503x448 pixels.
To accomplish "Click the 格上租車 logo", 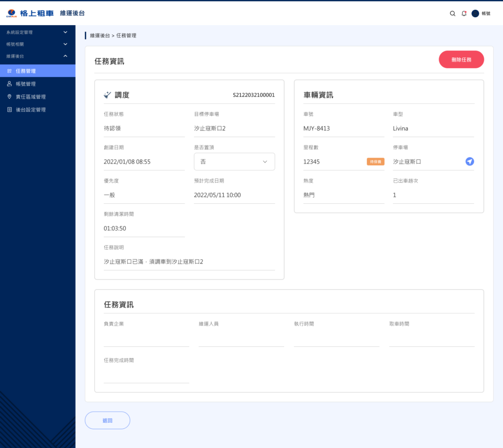I will 30,13.
